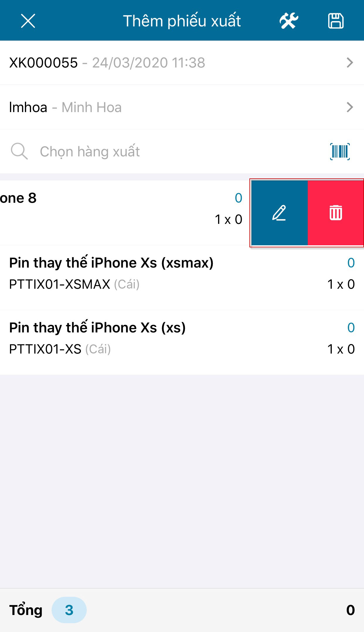
Task: Select Pin thay thế iPhone Xs (xsmax) item
Action: [182, 278]
